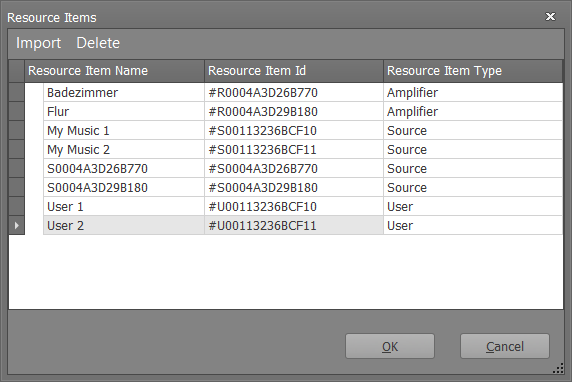This screenshot has height=382, width=572.
Task: Click Id cell #U00113236BCF11
Action: [294, 225]
